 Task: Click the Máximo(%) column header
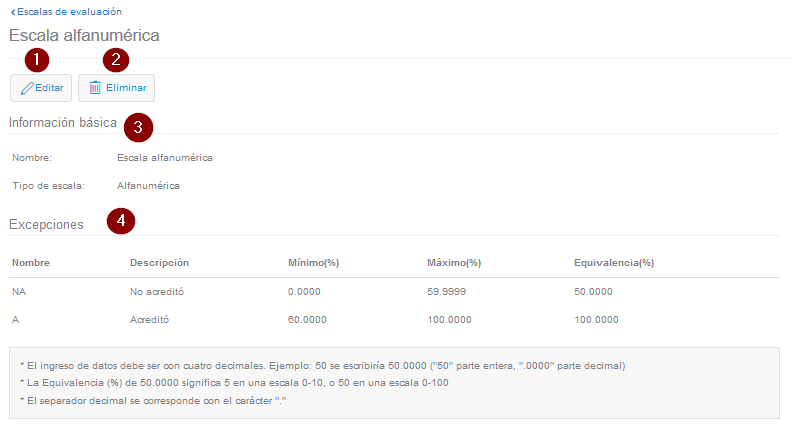(x=454, y=263)
